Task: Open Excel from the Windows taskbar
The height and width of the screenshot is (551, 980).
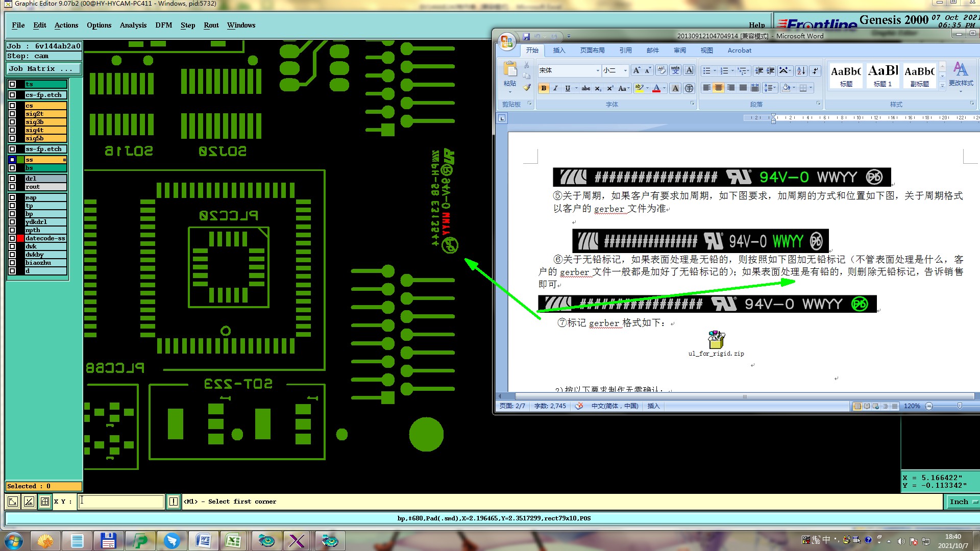Action: tap(233, 541)
